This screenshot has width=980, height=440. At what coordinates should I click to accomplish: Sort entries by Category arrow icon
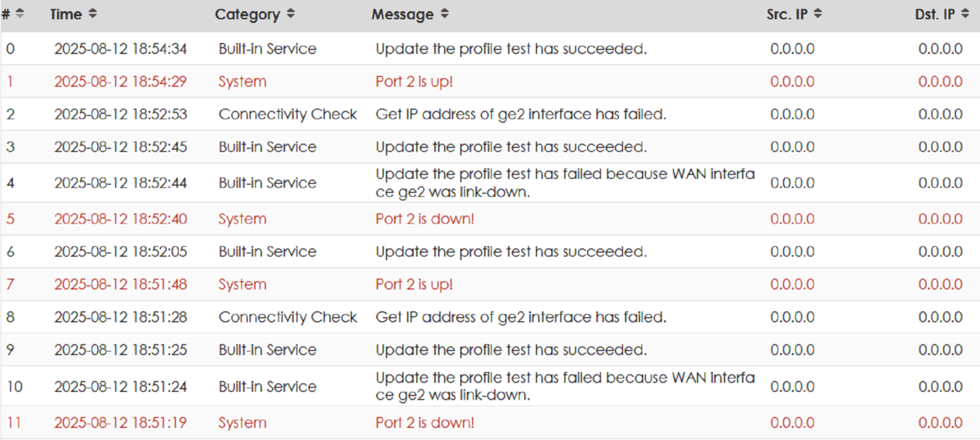290,14
